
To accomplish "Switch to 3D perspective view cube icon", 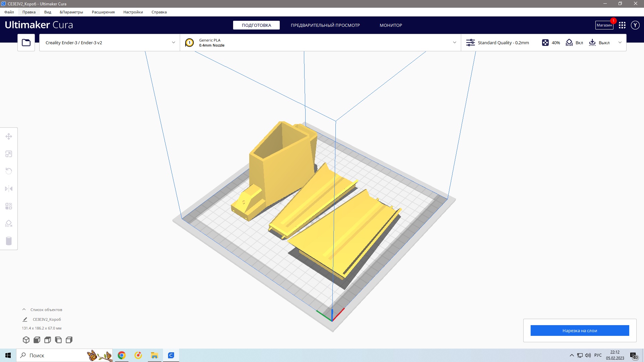I will pos(26,340).
